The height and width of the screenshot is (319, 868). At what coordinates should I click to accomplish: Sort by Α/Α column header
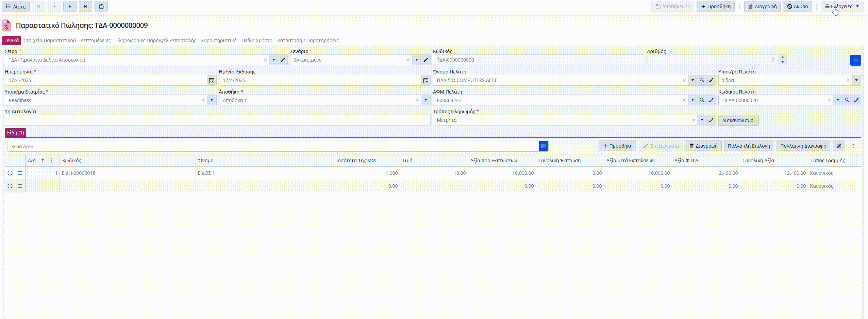click(x=32, y=161)
